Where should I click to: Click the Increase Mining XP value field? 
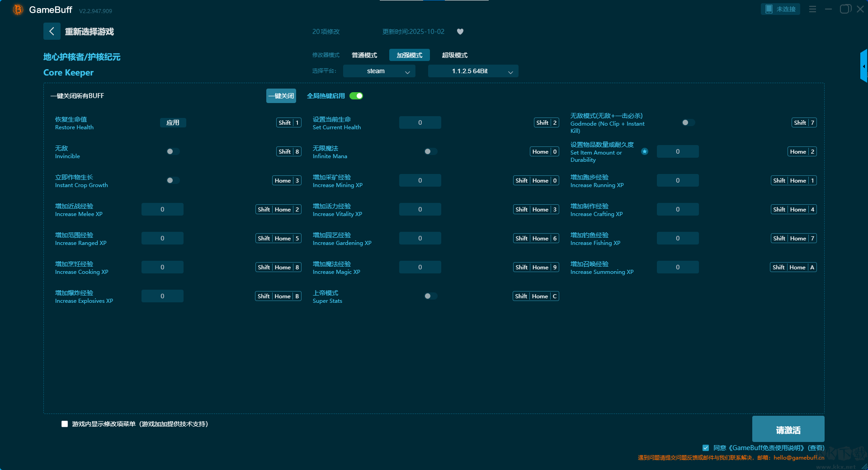[420, 180]
